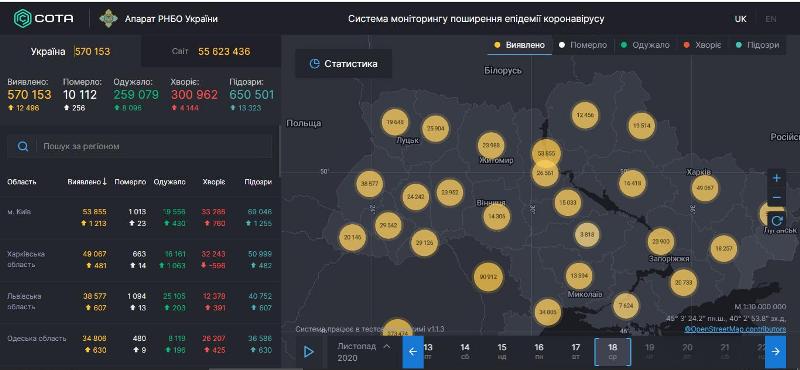Start timeline playback with the play icon

tap(308, 352)
